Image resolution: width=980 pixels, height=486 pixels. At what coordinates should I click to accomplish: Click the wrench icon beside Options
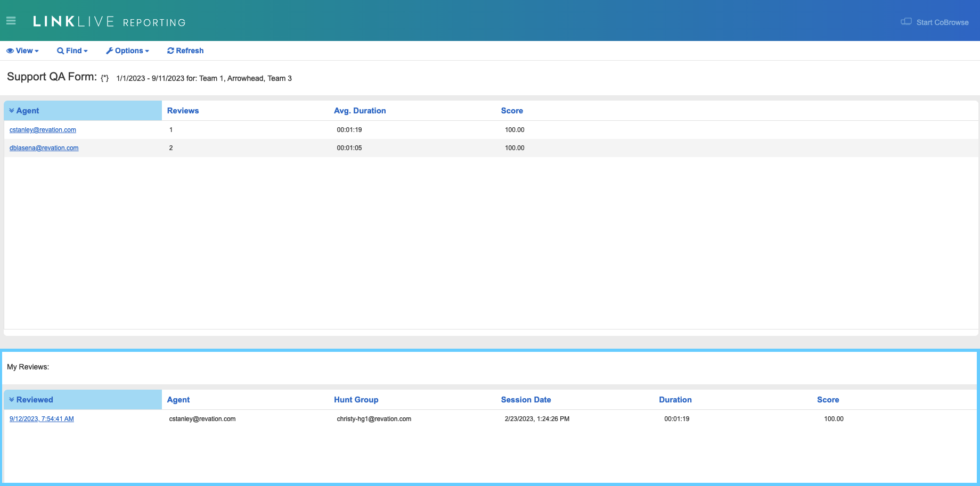click(x=109, y=51)
